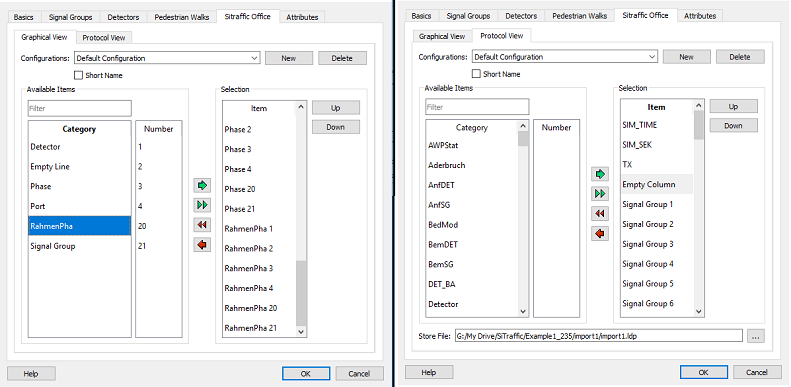Select number 20 in the Number list
791x387 pixels.
click(158, 226)
